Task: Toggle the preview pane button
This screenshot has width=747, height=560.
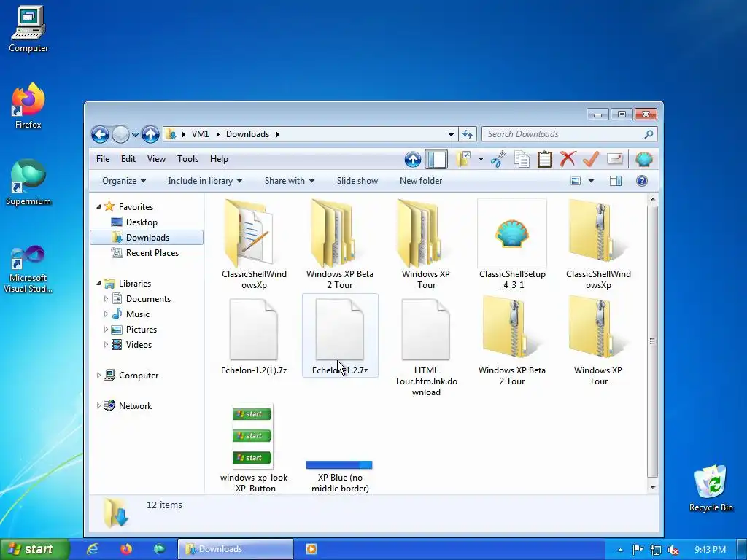Action: [616, 181]
